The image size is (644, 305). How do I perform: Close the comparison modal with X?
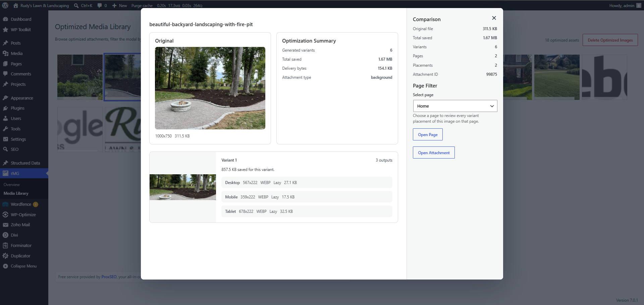click(494, 18)
